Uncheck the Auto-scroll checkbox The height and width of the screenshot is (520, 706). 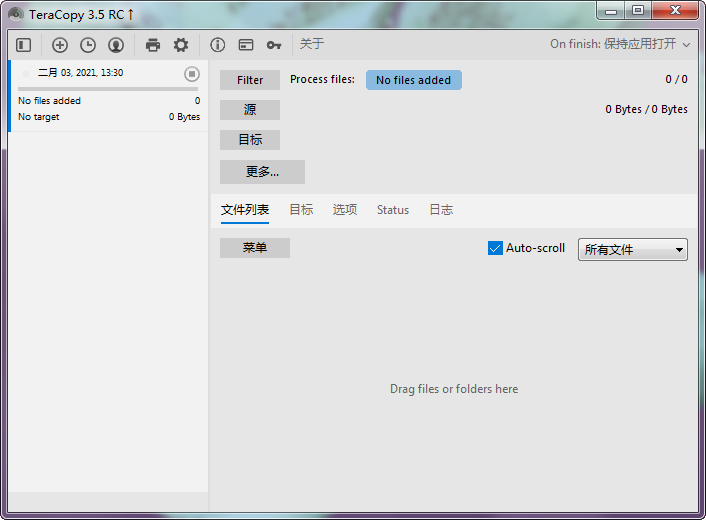coord(495,248)
